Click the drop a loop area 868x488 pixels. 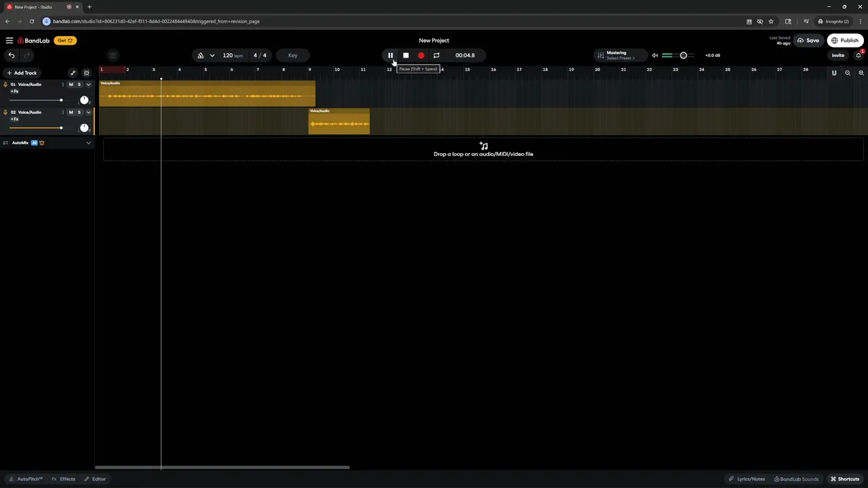coord(484,150)
